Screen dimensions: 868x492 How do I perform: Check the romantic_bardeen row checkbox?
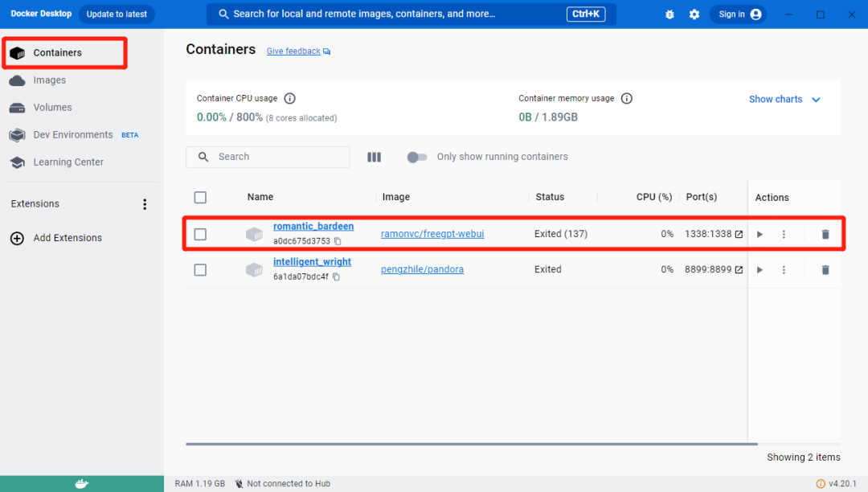[x=200, y=235]
